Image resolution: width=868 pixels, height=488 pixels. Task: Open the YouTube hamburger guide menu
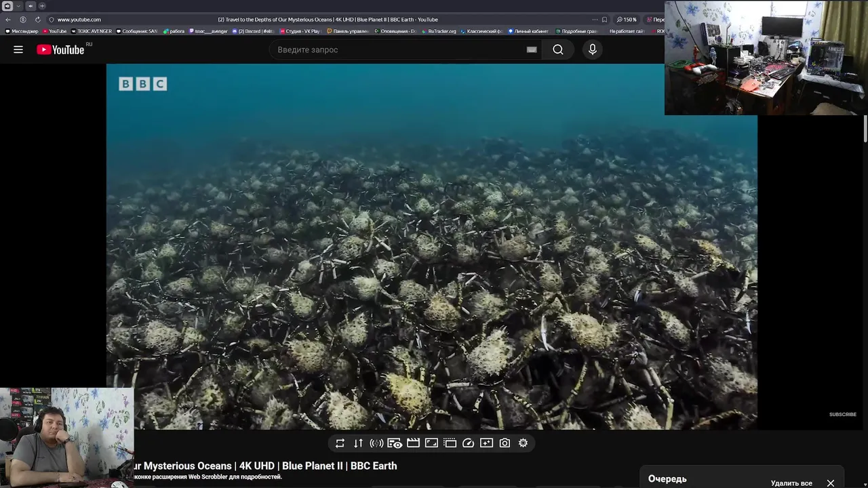click(x=18, y=49)
